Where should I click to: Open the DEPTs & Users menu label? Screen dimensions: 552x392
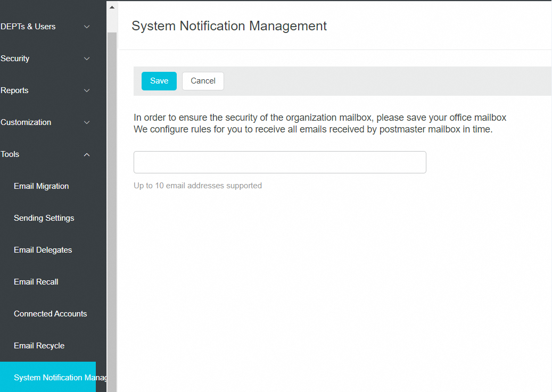28,27
